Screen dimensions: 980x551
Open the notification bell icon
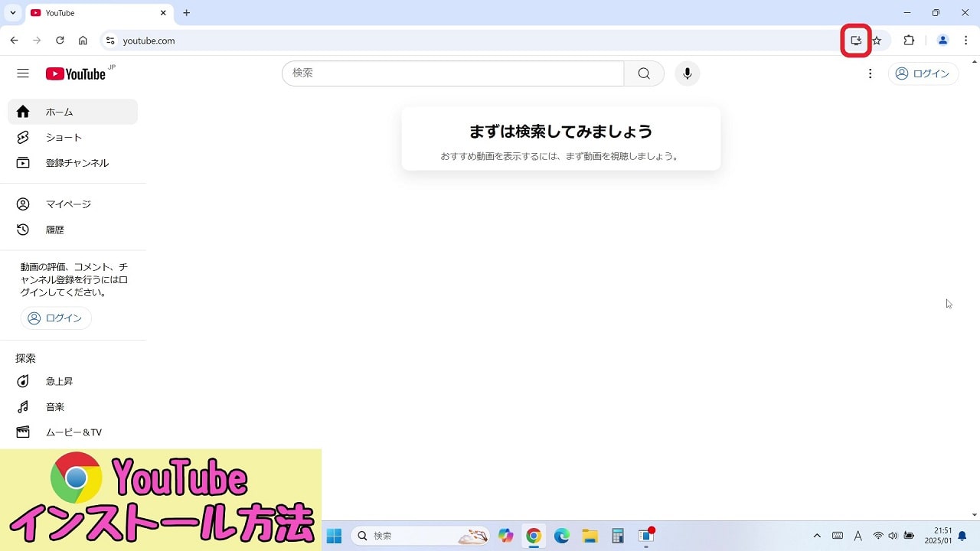962,536
